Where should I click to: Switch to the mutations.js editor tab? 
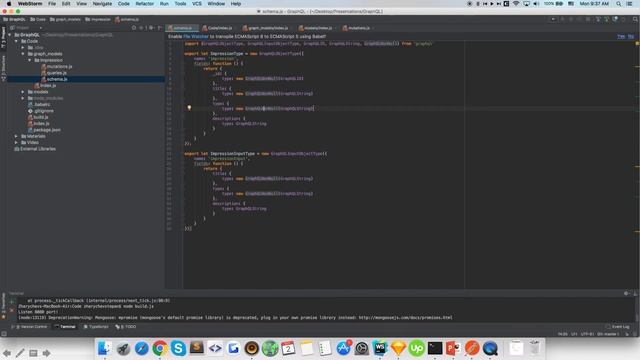coord(357,28)
